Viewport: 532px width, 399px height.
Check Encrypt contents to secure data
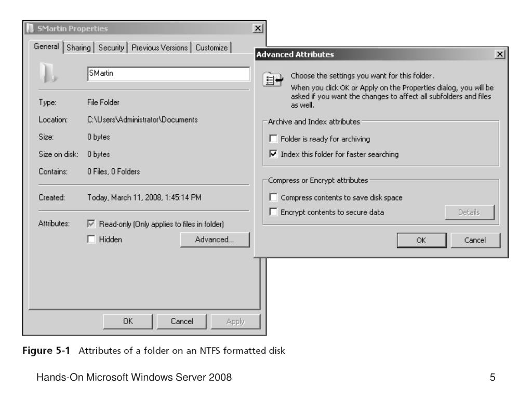tap(273, 212)
